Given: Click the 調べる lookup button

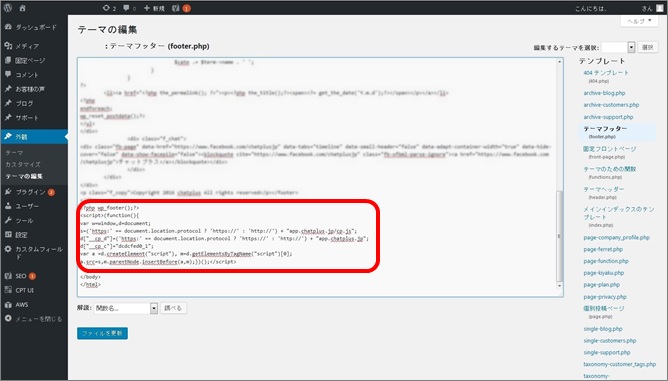Looking at the screenshot, I should [x=173, y=308].
